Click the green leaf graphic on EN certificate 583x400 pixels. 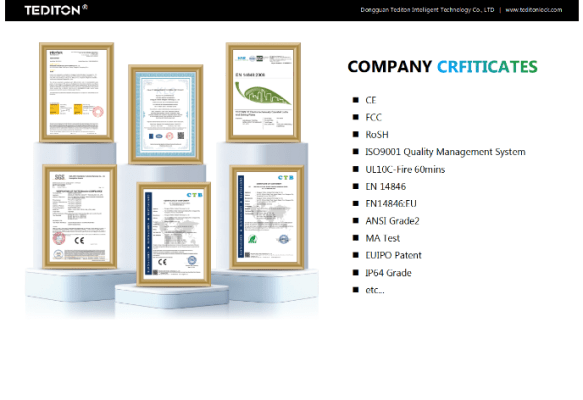[262, 93]
